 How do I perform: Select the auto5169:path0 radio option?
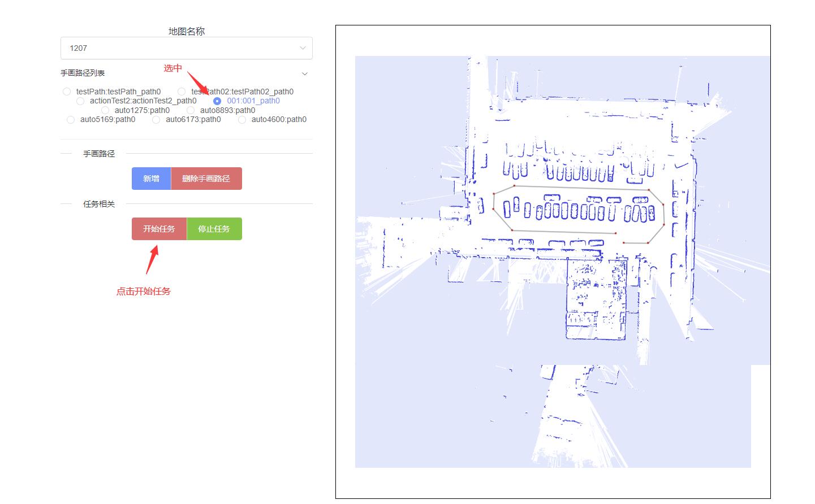pyautogui.click(x=70, y=119)
